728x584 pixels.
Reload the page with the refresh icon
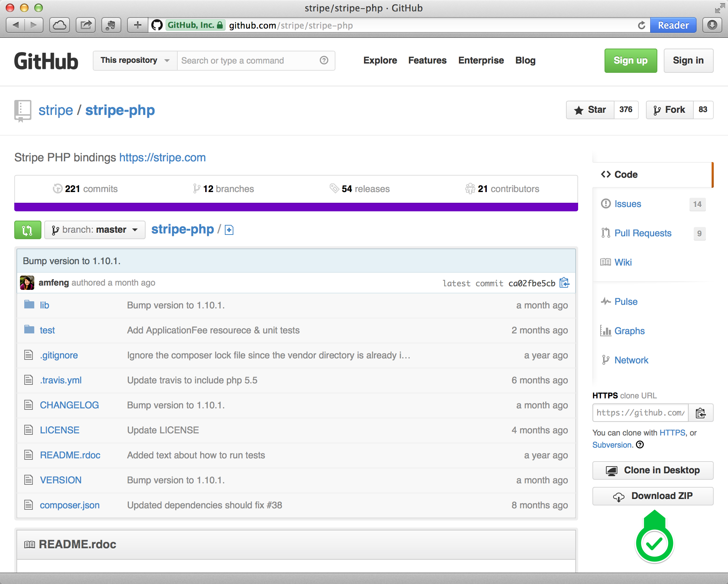[x=641, y=25]
